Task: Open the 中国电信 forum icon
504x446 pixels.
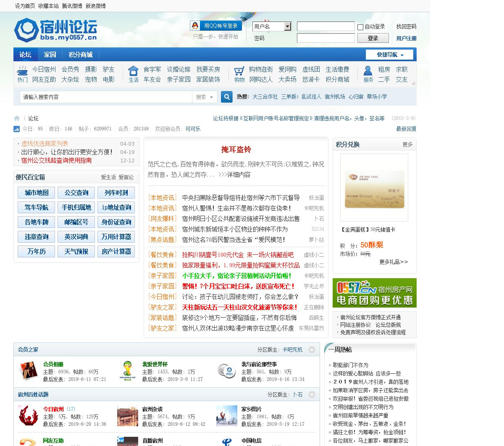Action: [x=227, y=442]
